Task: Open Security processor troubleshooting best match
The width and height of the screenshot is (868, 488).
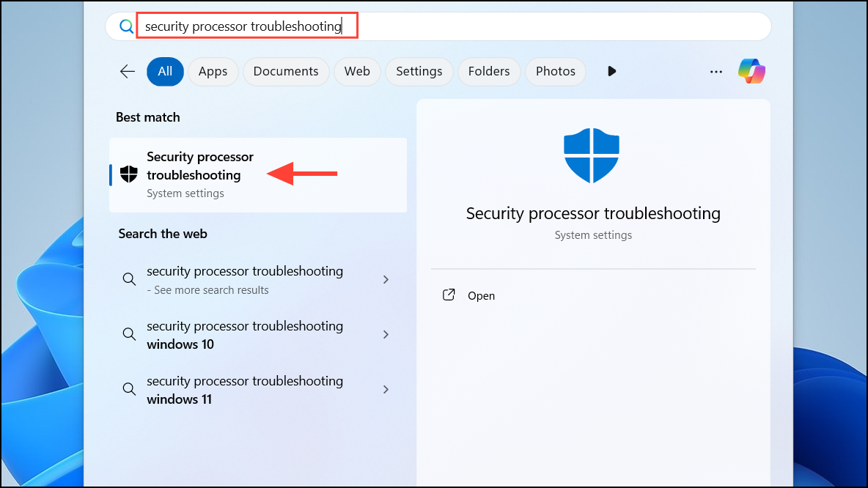Action: click(x=258, y=175)
